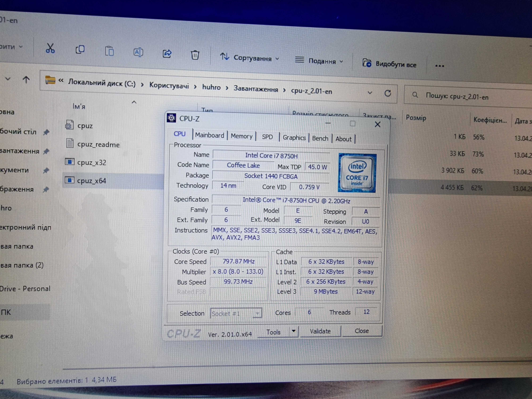Click Користувачі in the address path
This screenshot has width=532, height=399.
click(169, 85)
